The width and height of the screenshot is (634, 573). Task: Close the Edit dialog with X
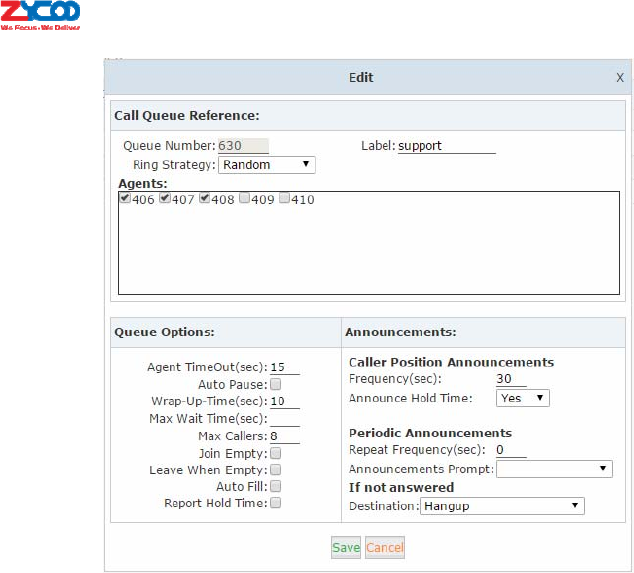(620, 77)
